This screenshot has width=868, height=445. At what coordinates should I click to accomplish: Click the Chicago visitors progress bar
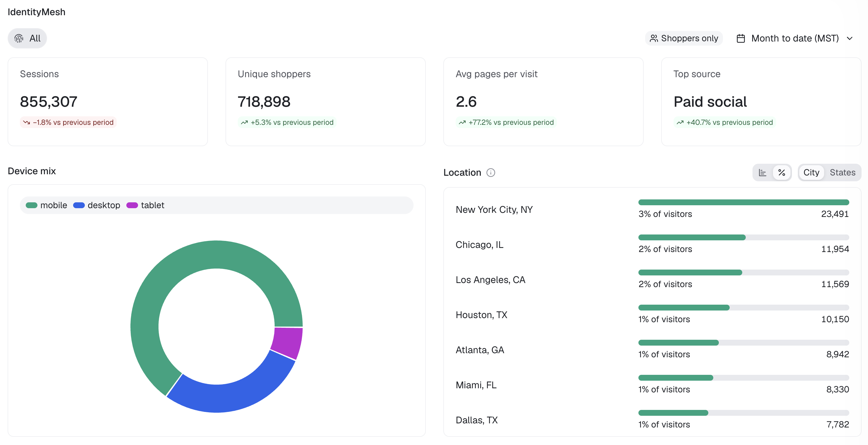point(744,237)
